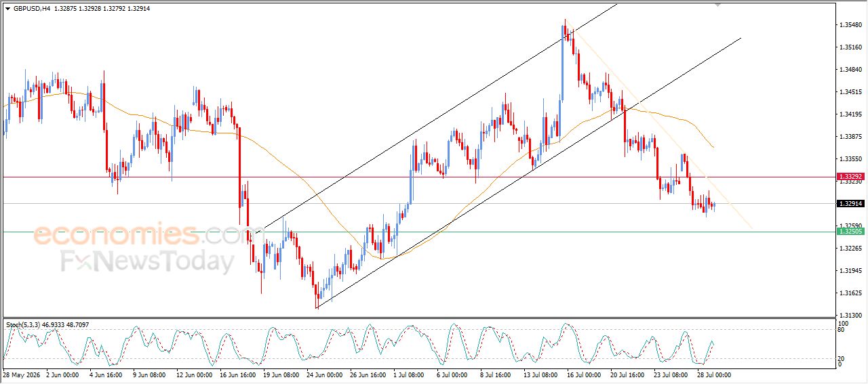Image resolution: width=868 pixels, height=384 pixels.
Task: Select the red 1.33292 price level tag
Action: [x=850, y=177]
